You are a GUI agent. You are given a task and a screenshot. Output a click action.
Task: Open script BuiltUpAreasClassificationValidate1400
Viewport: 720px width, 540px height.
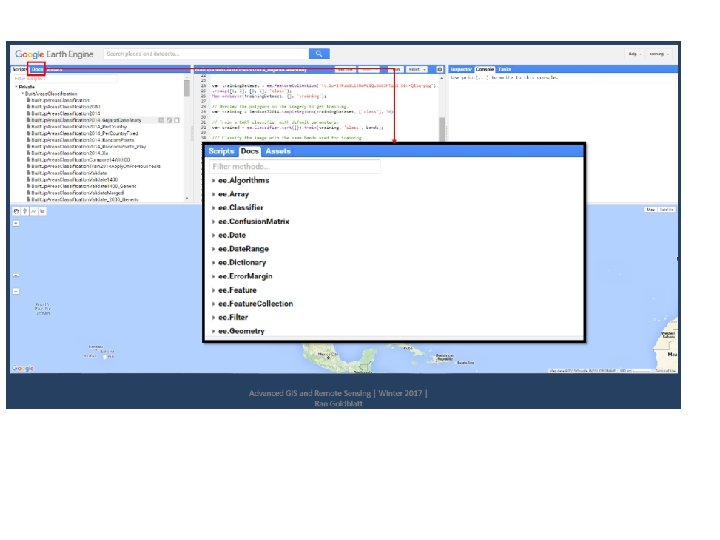coord(75,180)
